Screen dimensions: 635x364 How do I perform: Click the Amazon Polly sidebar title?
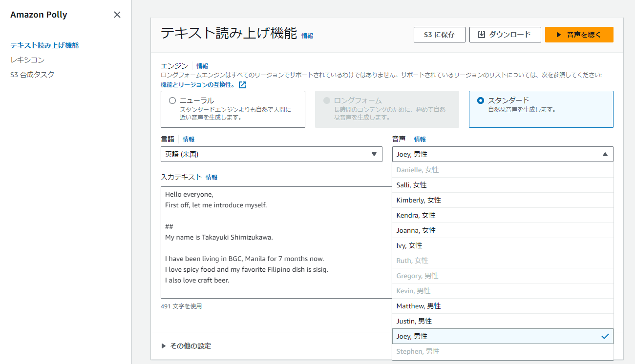click(39, 15)
